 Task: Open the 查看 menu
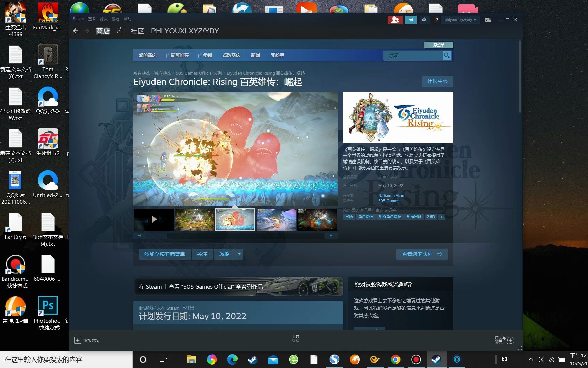click(92, 19)
